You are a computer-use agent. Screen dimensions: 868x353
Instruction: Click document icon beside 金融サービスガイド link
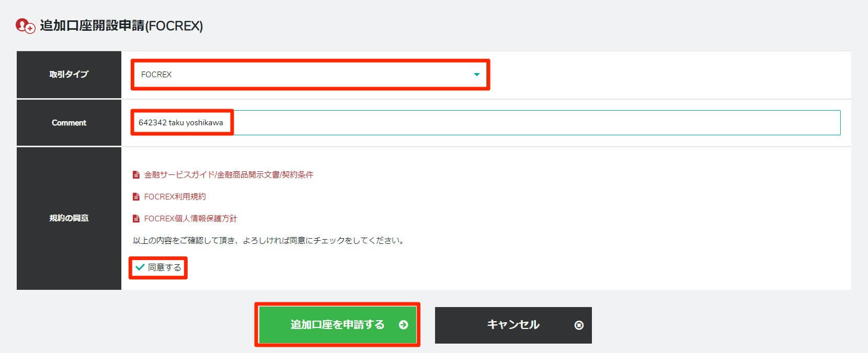pyautogui.click(x=136, y=175)
